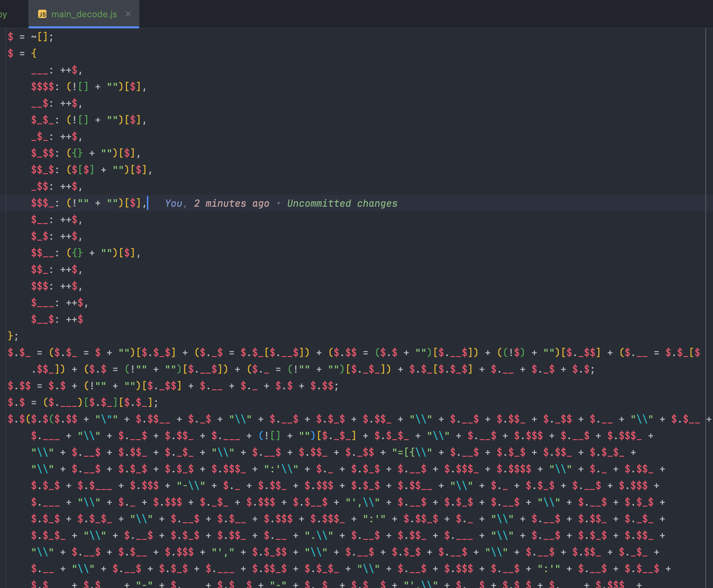Viewport: 713px width, 588px height.
Task: Switch to the partially visible .py tab
Action: tap(3, 14)
